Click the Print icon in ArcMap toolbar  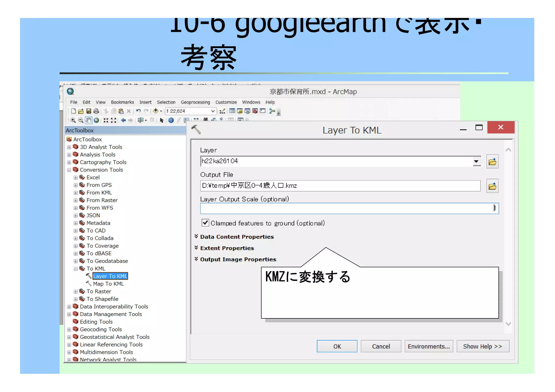coord(96,111)
